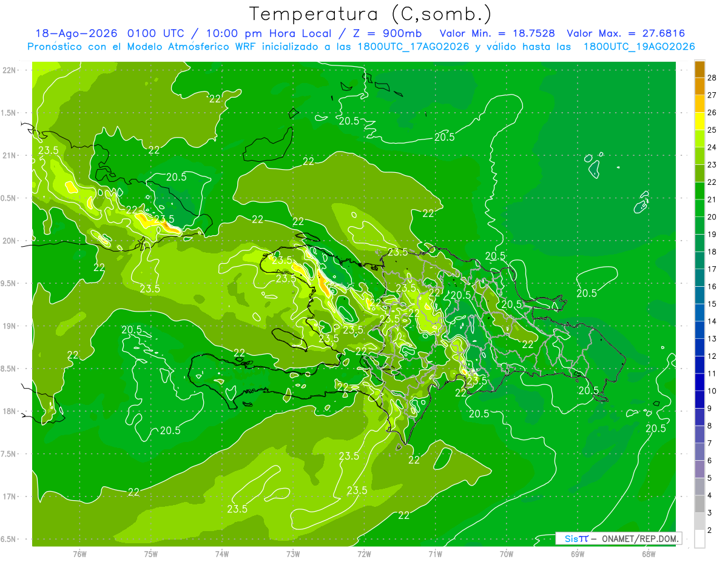Click the color bar segment between 20 and 21
The height and width of the screenshot is (562, 728).
[x=699, y=209]
